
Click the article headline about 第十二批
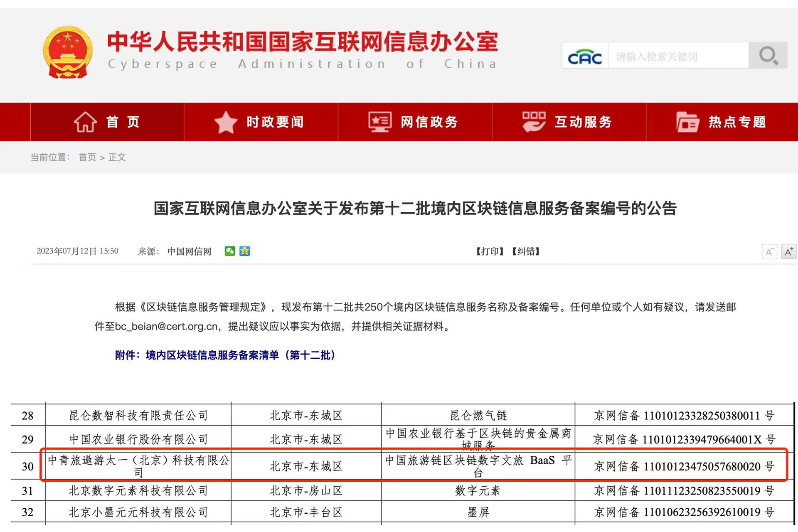click(x=415, y=209)
